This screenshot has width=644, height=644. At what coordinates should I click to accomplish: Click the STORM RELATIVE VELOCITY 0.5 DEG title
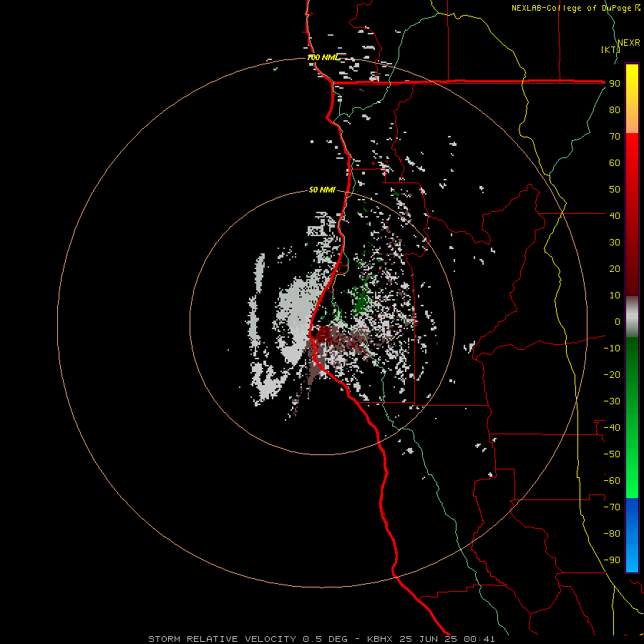(x=248, y=639)
